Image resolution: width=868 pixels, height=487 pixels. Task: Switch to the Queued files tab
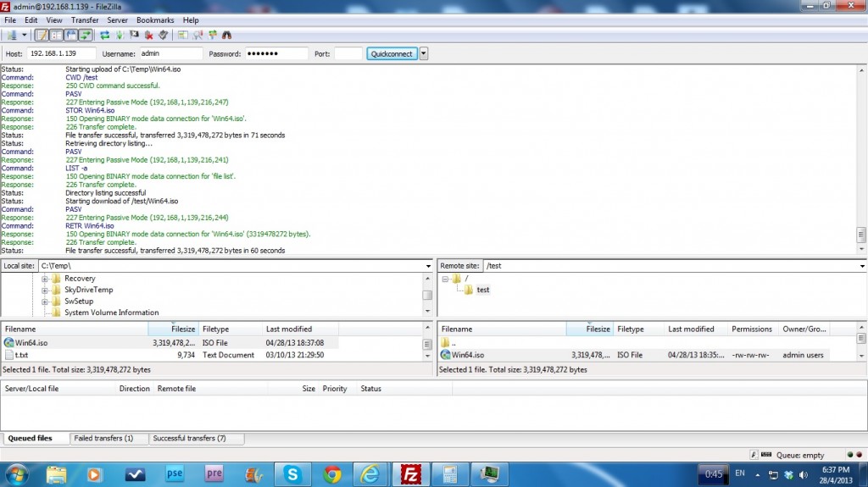(34, 439)
